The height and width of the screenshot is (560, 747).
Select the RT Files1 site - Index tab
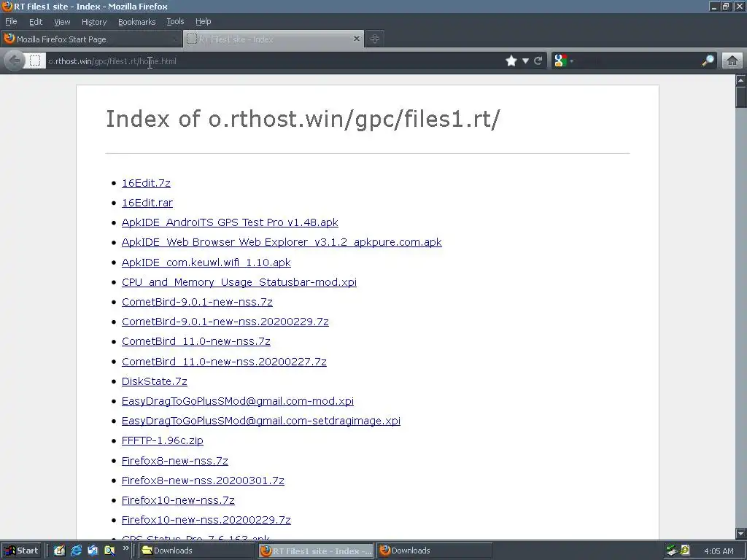point(274,39)
